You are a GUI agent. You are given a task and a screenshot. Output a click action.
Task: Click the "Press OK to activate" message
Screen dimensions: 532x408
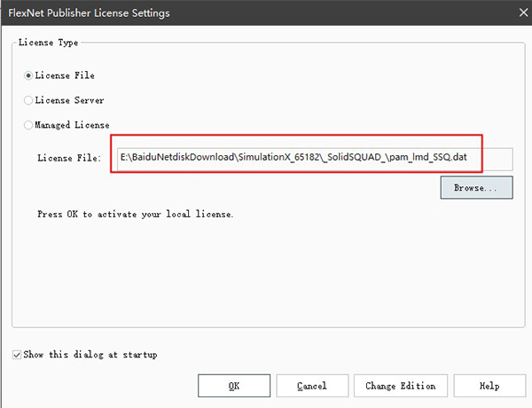coord(136,215)
